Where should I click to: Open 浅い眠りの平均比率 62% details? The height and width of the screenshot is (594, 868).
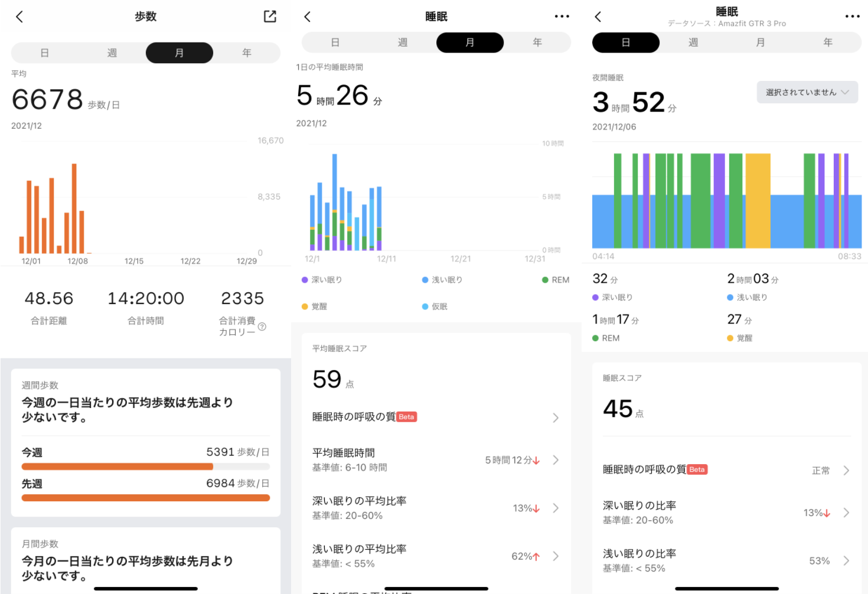coord(436,556)
